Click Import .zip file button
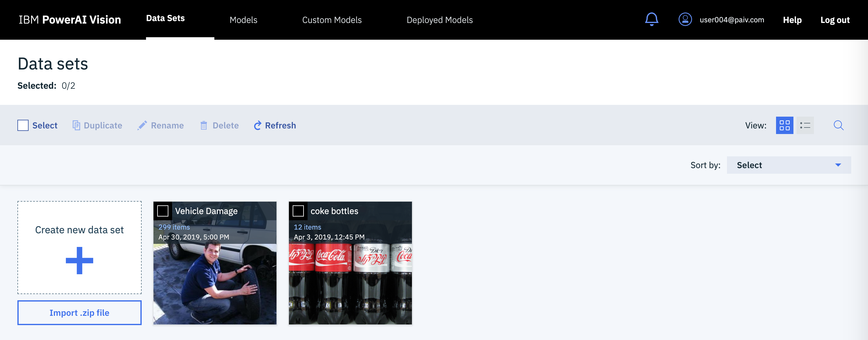The height and width of the screenshot is (340, 868). click(x=79, y=312)
